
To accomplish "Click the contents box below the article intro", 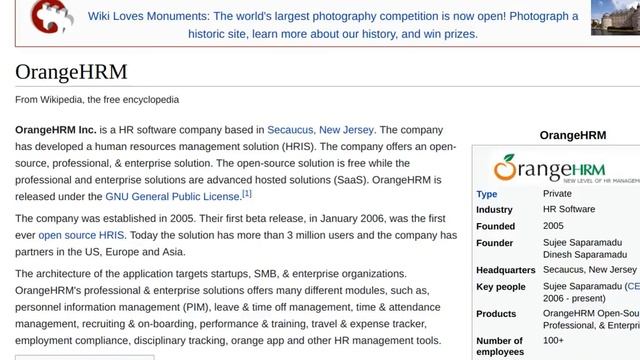I will (85, 357).
